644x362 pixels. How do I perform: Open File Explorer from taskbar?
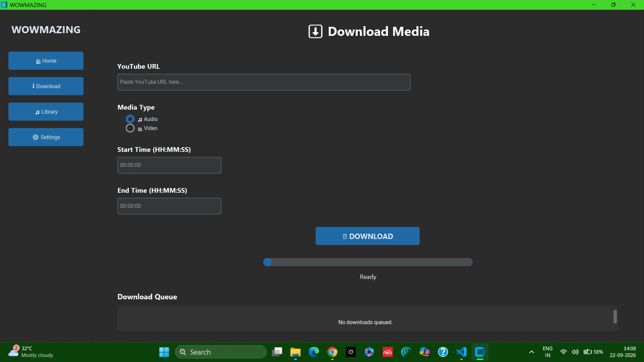pos(296,352)
